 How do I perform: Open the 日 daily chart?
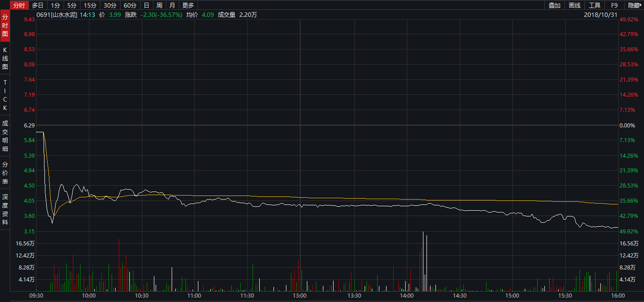pyautogui.click(x=146, y=5)
